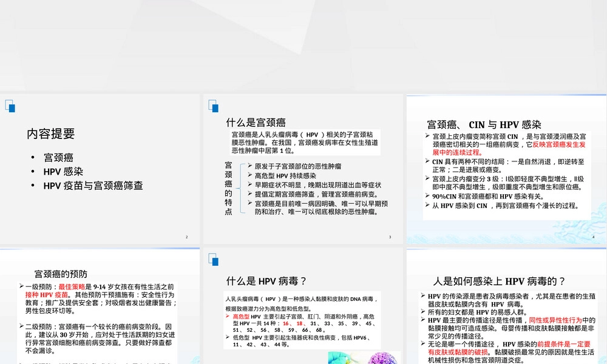Image resolution: width=607 pixels, height=364 pixels.
Task: Select red 高危型 label in HPV slide
Action: [x=241, y=317]
